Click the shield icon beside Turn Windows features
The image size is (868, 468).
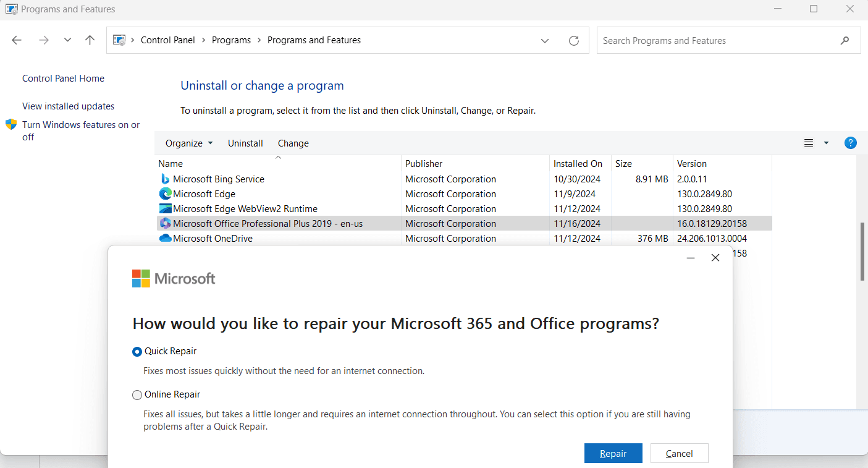click(11, 124)
